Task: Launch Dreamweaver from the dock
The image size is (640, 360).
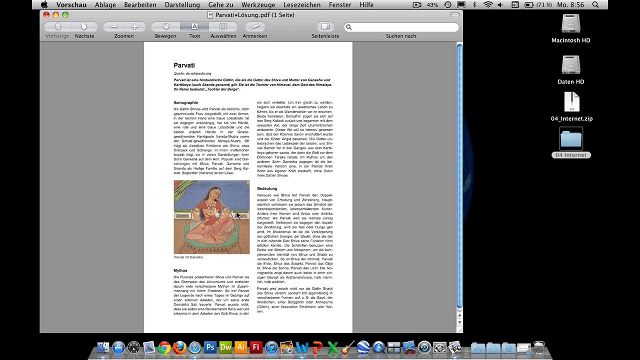Action: point(225,347)
